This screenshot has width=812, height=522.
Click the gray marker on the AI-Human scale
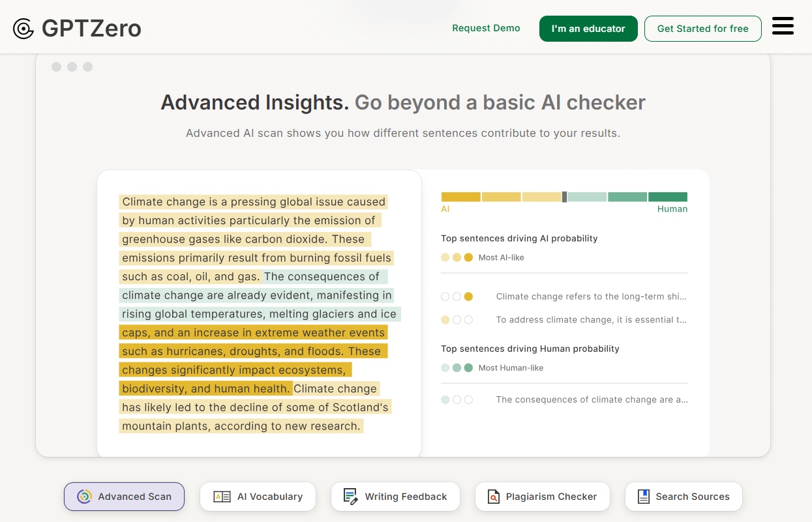point(565,197)
